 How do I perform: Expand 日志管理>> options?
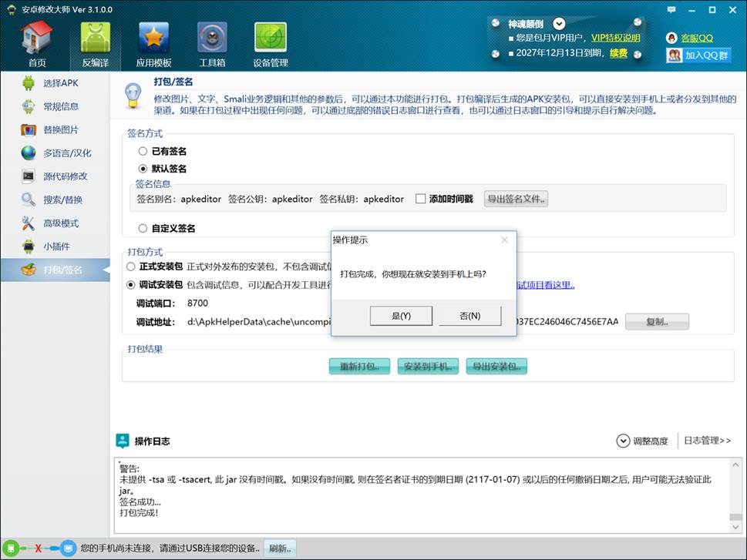click(x=708, y=441)
